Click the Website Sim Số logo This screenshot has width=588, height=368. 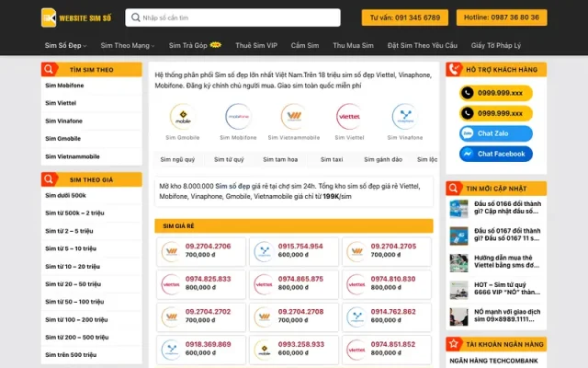pyautogui.click(x=76, y=17)
